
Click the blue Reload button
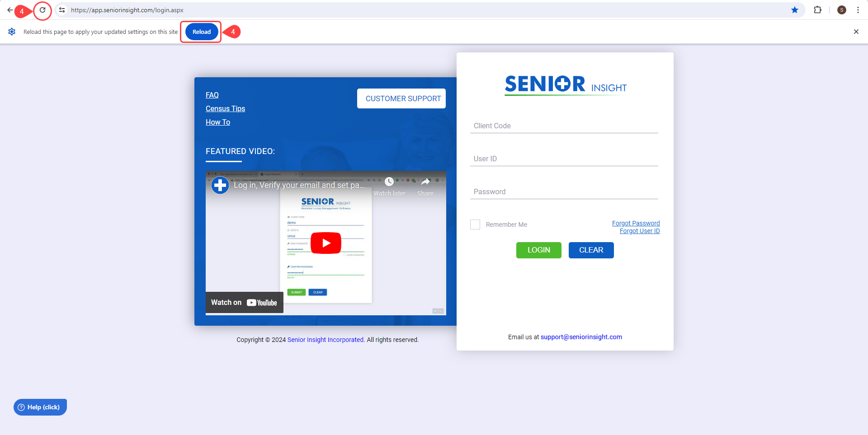(202, 32)
